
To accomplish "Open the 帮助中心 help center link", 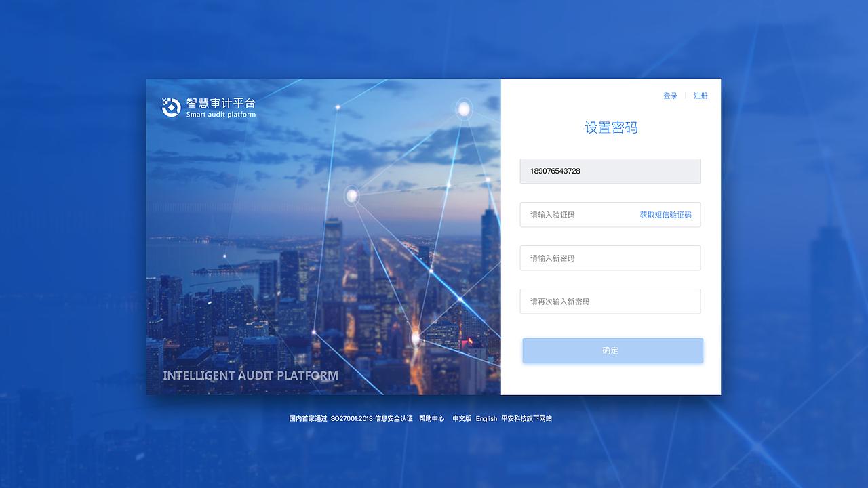I will coord(431,418).
